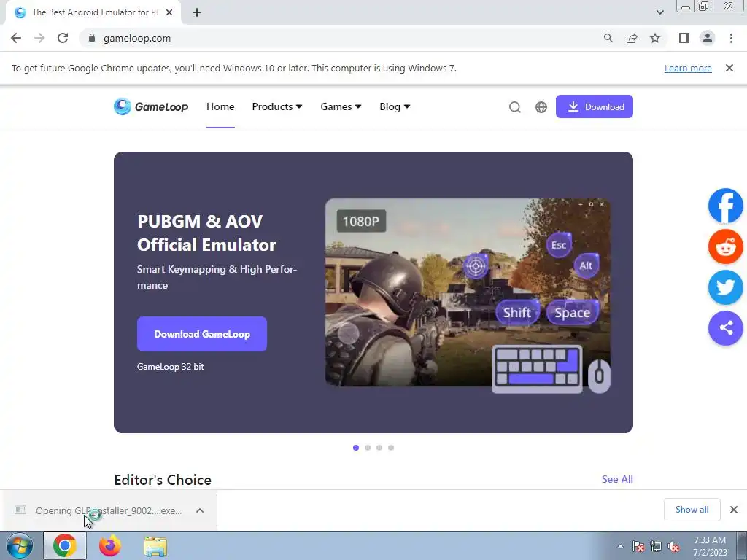This screenshot has width=747, height=560.
Task: Expand the Blog menu
Action: point(395,106)
